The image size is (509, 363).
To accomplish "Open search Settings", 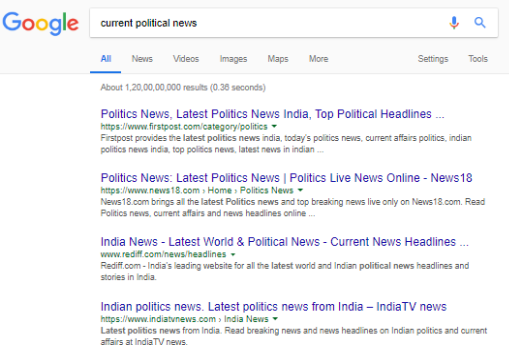I will (433, 59).
